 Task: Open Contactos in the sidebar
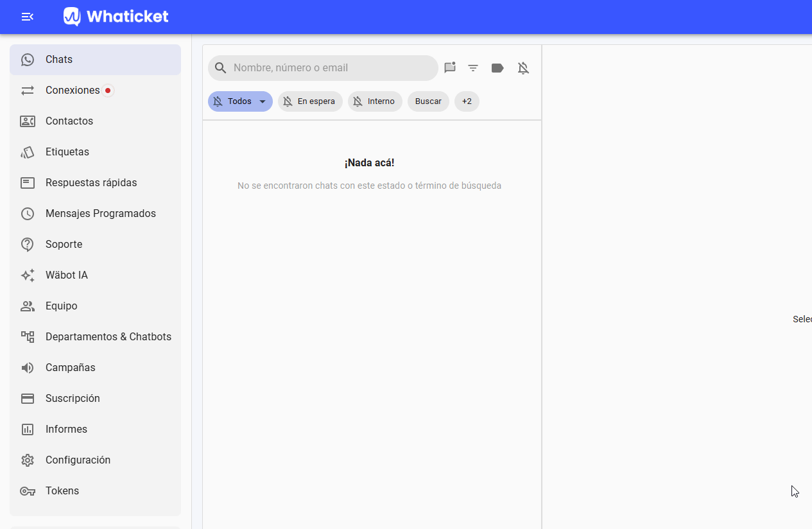(x=95, y=121)
